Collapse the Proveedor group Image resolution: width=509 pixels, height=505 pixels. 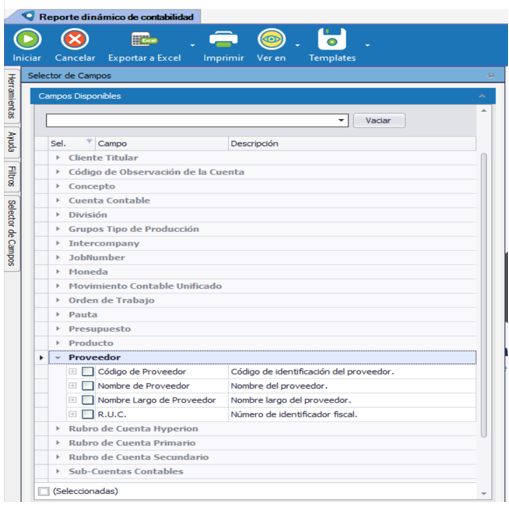(x=58, y=358)
